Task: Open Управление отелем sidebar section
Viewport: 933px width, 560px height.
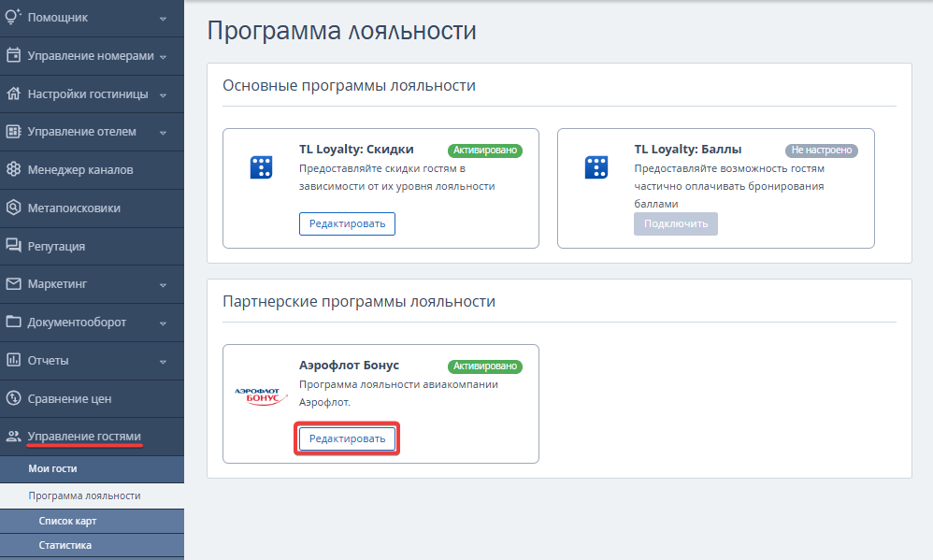Action: (92, 132)
